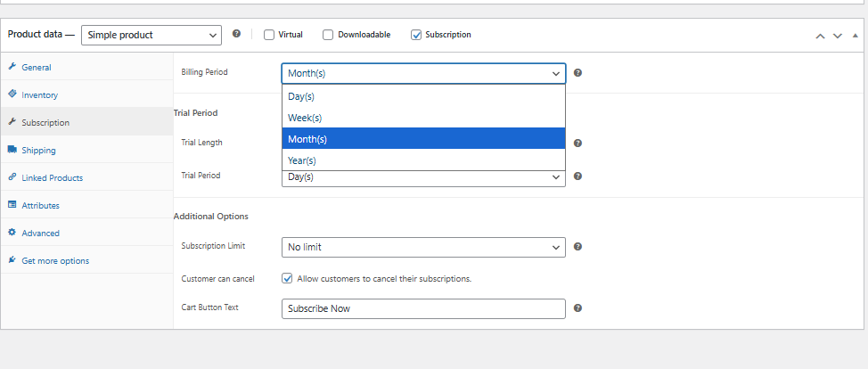This screenshot has height=369, width=868.
Task: Open the Inventory tab
Action: 39,95
